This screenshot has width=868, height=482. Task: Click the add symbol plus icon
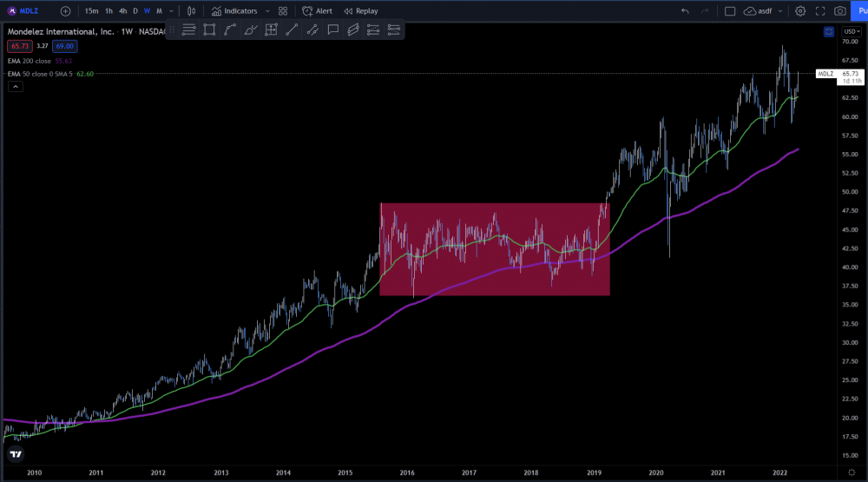click(x=66, y=11)
